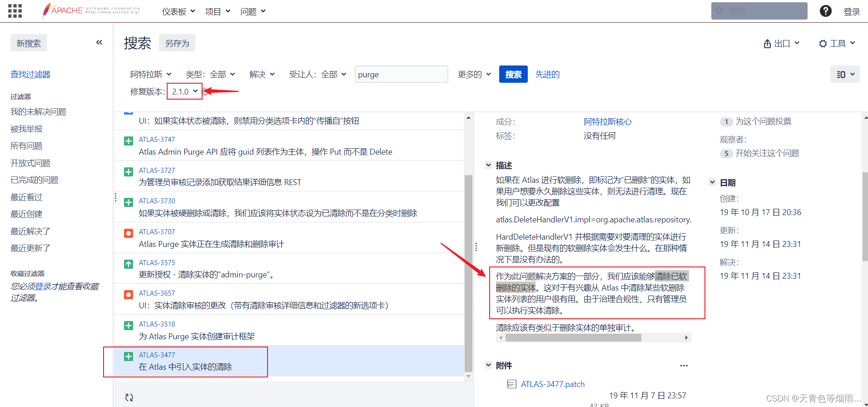This screenshot has height=407, width=868.
Task: Open the app switcher grid icon
Action: point(15,11)
